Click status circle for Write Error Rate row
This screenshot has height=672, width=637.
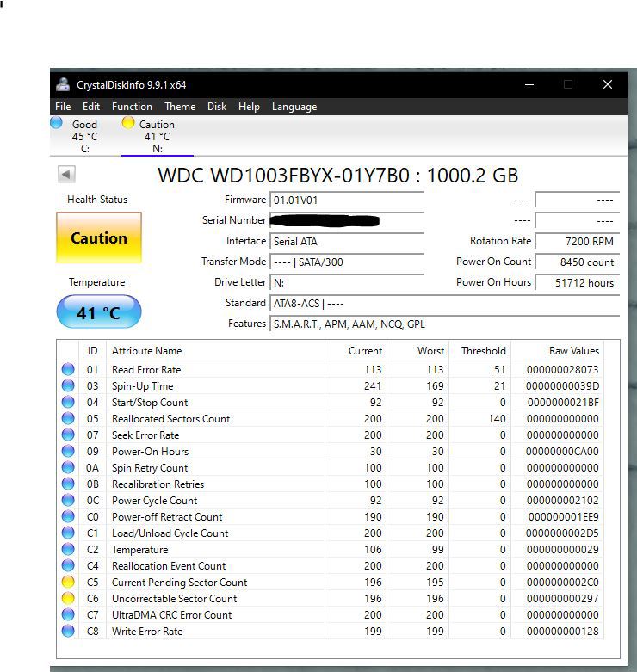68,631
